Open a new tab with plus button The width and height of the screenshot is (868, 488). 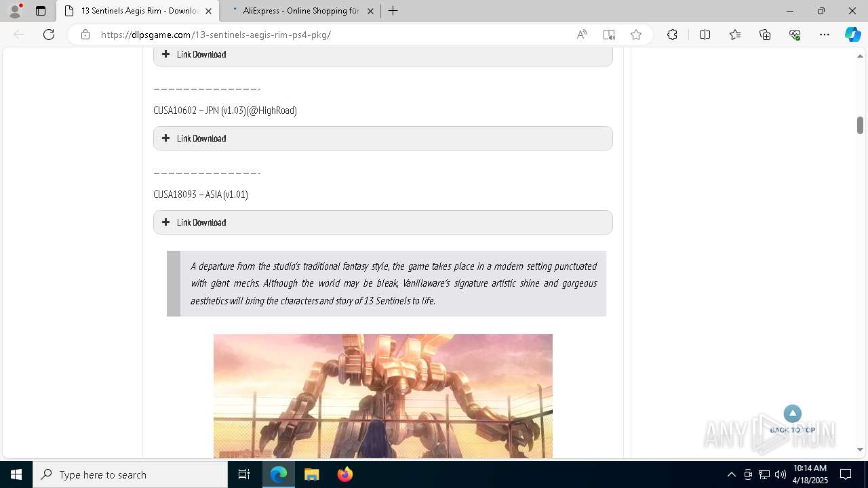point(393,11)
